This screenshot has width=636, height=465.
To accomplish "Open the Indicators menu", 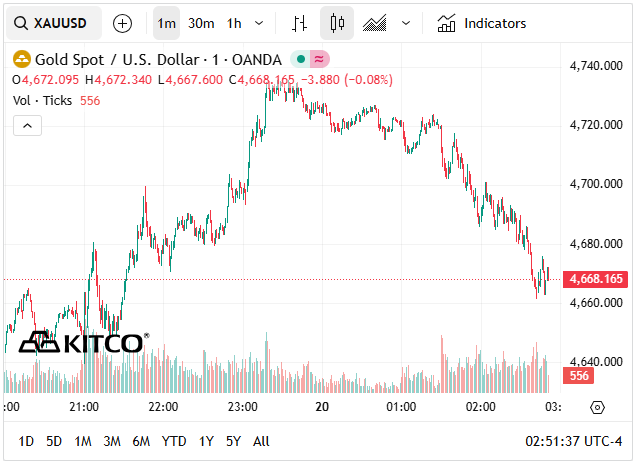I will pos(482,23).
